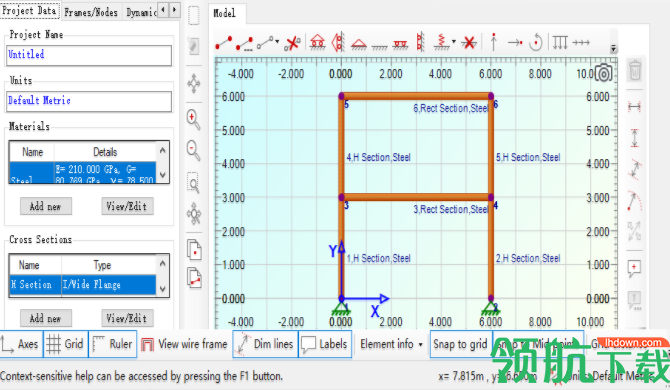View/Edit the selected cross section

127,318
